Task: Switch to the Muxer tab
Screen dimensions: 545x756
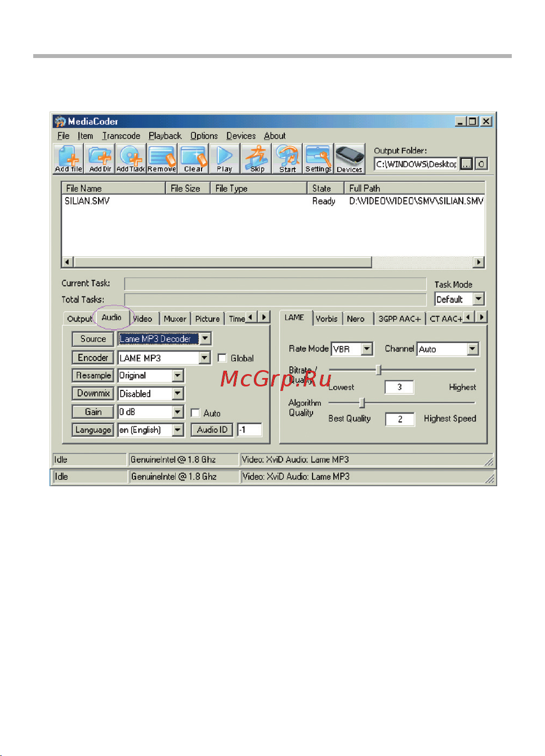Action: tap(175, 319)
